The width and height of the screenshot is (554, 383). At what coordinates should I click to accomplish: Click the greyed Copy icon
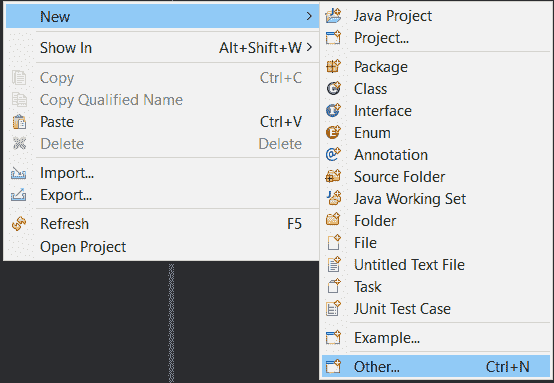[x=19, y=78]
